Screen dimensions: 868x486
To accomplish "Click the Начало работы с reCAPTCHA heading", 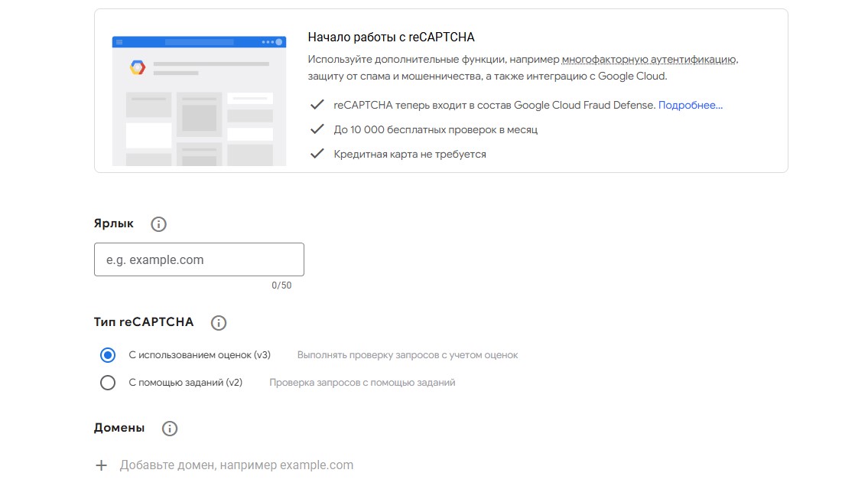I will click(x=392, y=38).
